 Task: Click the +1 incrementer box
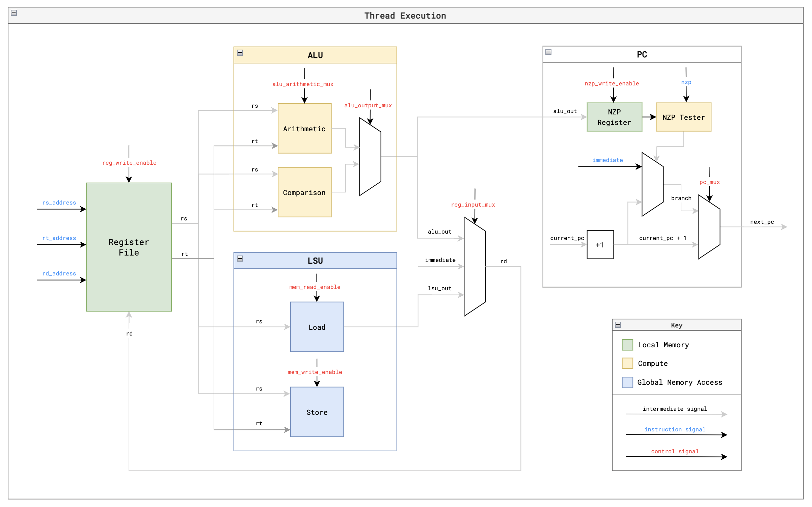point(600,245)
